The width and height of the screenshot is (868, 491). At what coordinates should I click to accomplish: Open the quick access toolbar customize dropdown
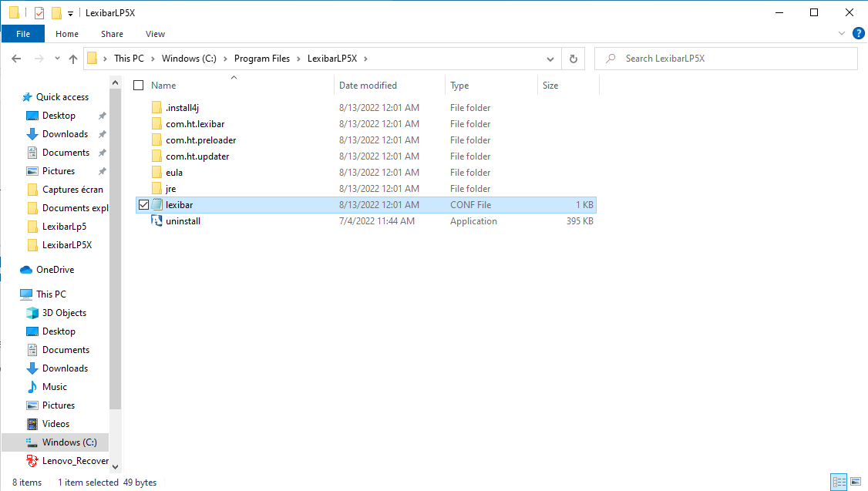point(70,14)
